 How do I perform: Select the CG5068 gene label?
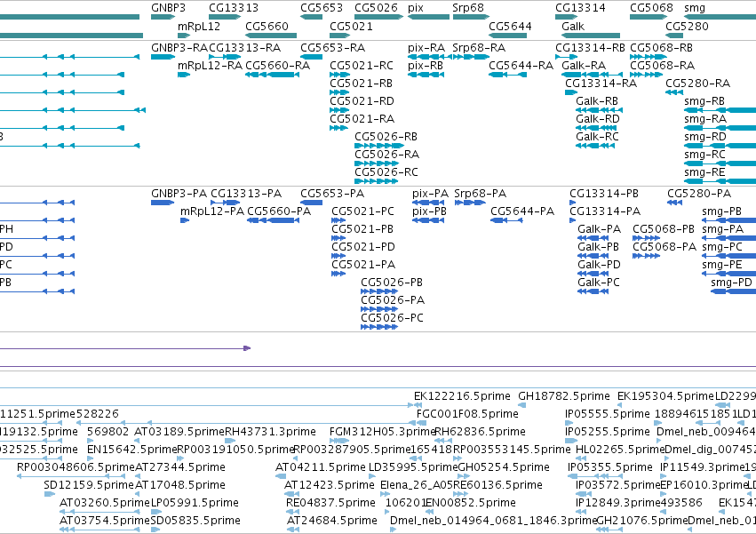point(651,8)
